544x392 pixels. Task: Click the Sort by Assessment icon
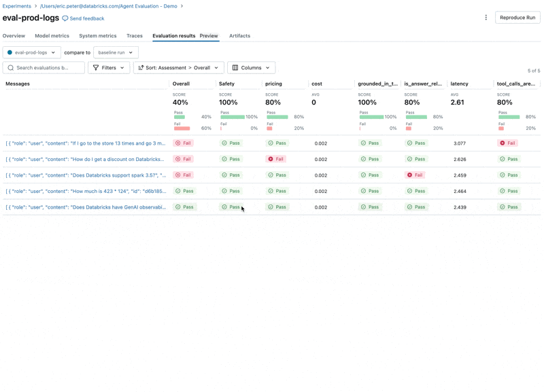click(142, 67)
